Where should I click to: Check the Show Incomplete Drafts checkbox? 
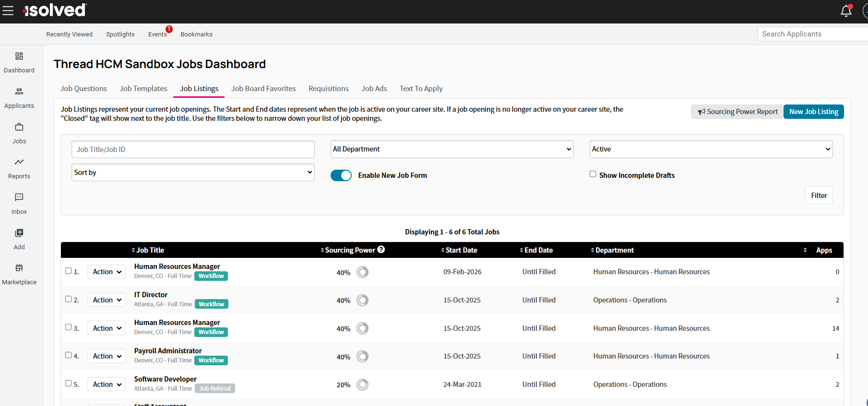593,174
